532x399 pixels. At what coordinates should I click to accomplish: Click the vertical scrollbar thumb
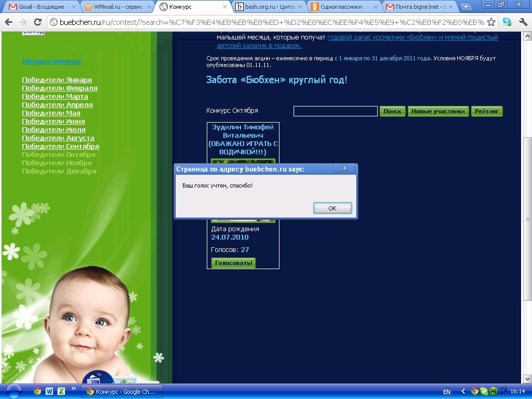(527, 219)
